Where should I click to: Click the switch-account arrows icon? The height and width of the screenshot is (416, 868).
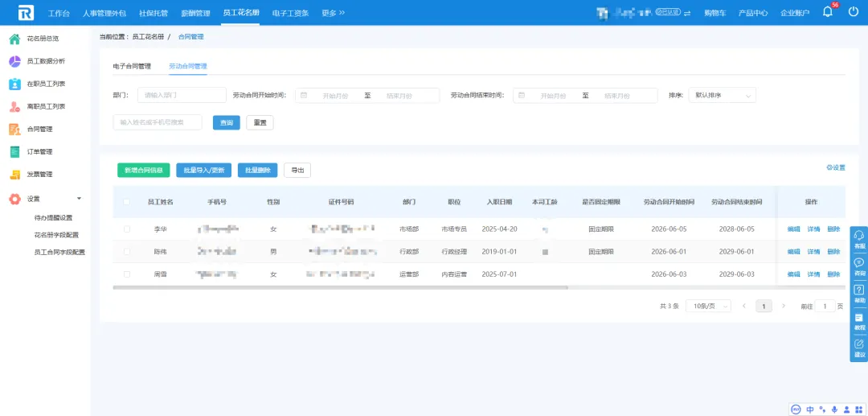point(687,13)
